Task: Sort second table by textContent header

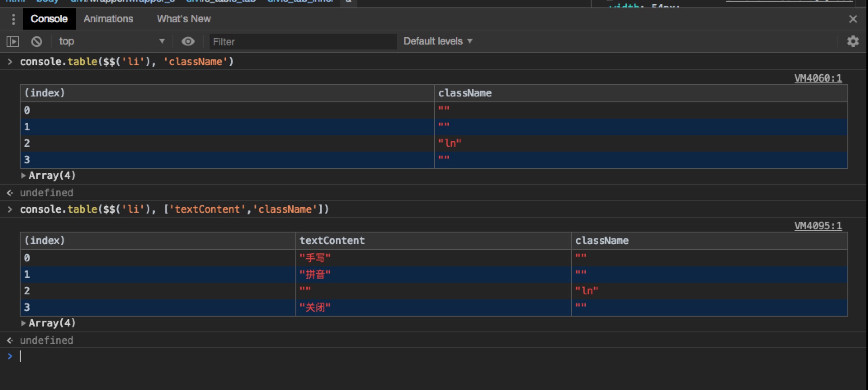Action: point(433,241)
